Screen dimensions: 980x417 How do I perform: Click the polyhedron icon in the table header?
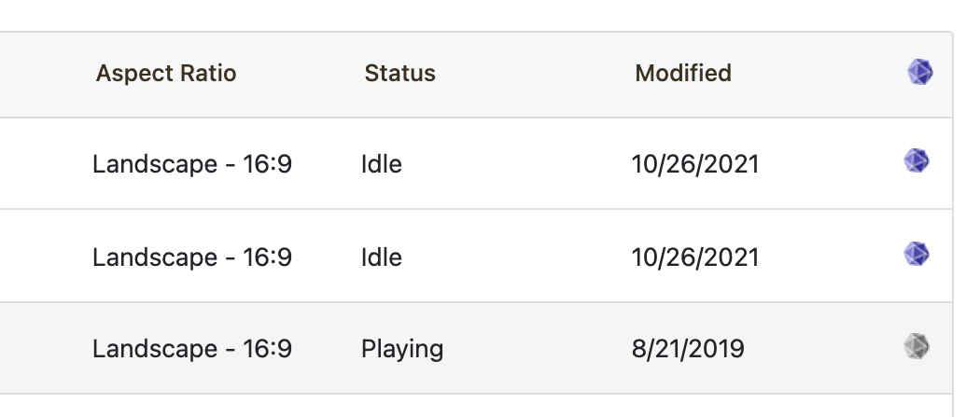(920, 72)
